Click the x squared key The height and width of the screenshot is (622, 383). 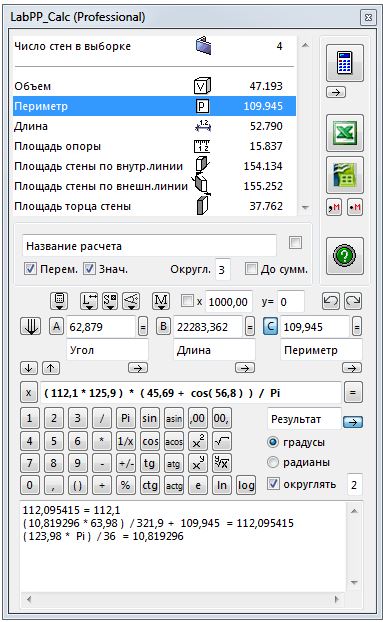click(198, 441)
